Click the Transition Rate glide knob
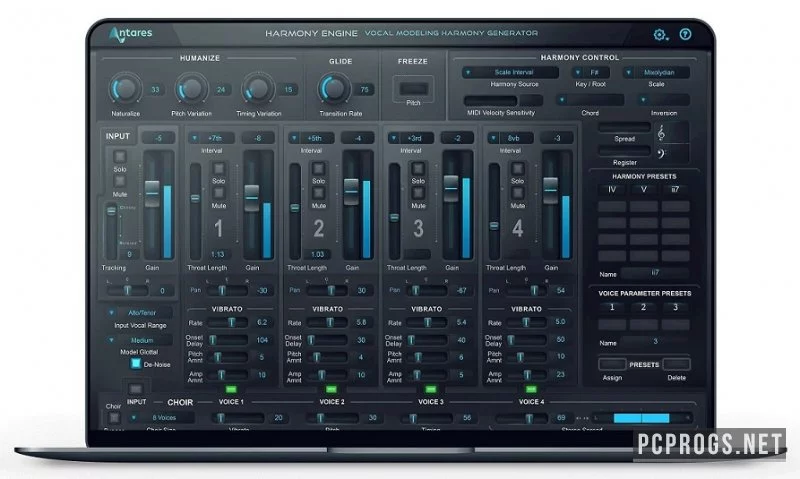The image size is (800, 479). coord(334,89)
